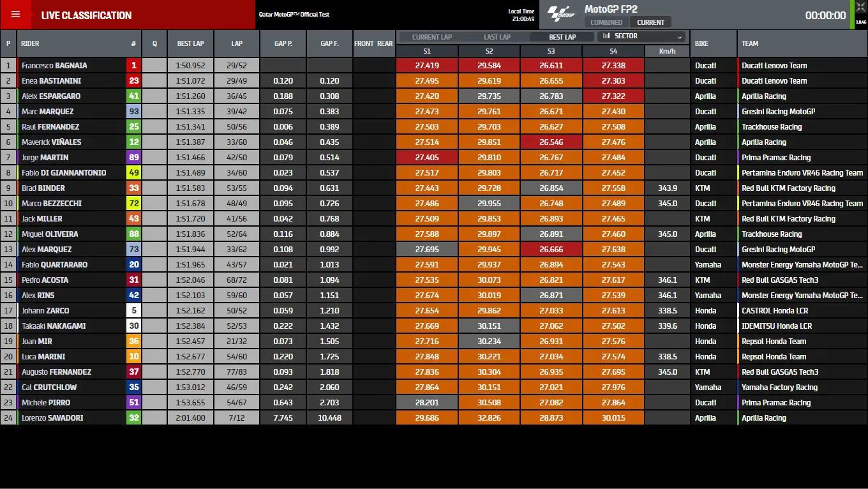Click position number 12 for Oliveira
Viewport: 868px width, 489px height.
click(x=8, y=234)
